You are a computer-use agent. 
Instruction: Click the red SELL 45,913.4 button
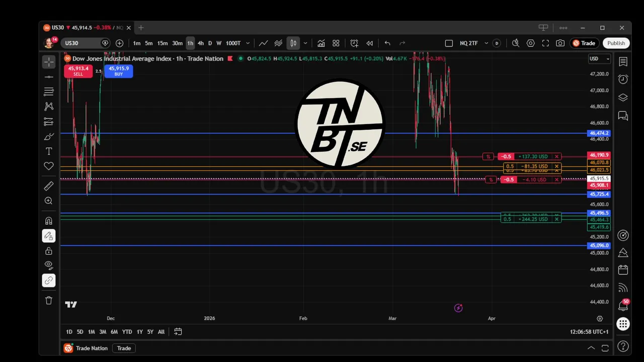click(x=78, y=71)
